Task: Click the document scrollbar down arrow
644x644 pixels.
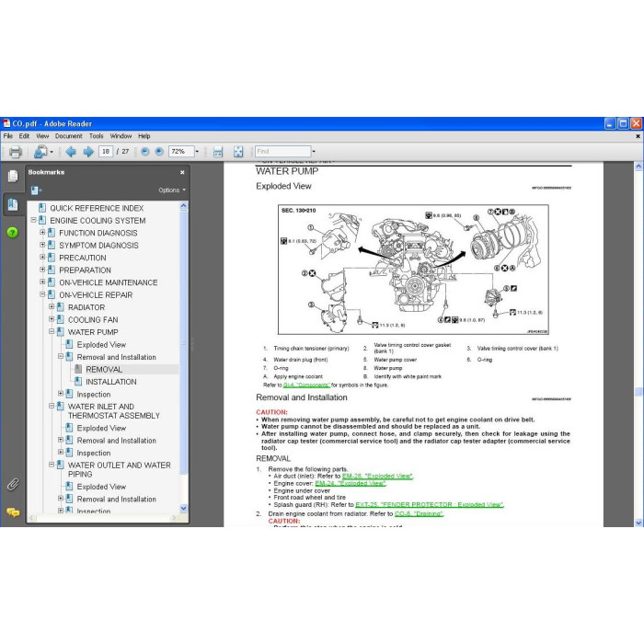Action: coord(638,523)
